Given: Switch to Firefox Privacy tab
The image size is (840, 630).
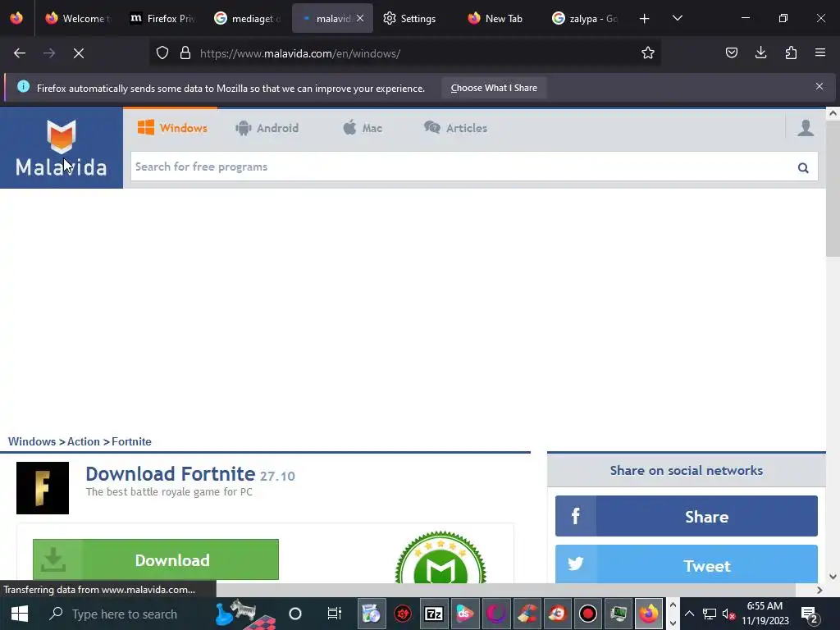Looking at the screenshot, I should (163, 18).
